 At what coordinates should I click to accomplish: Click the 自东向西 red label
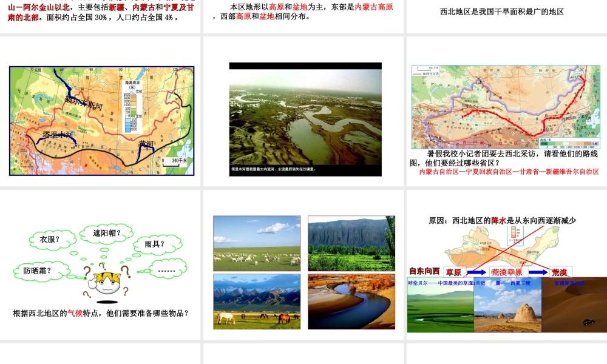(x=425, y=272)
